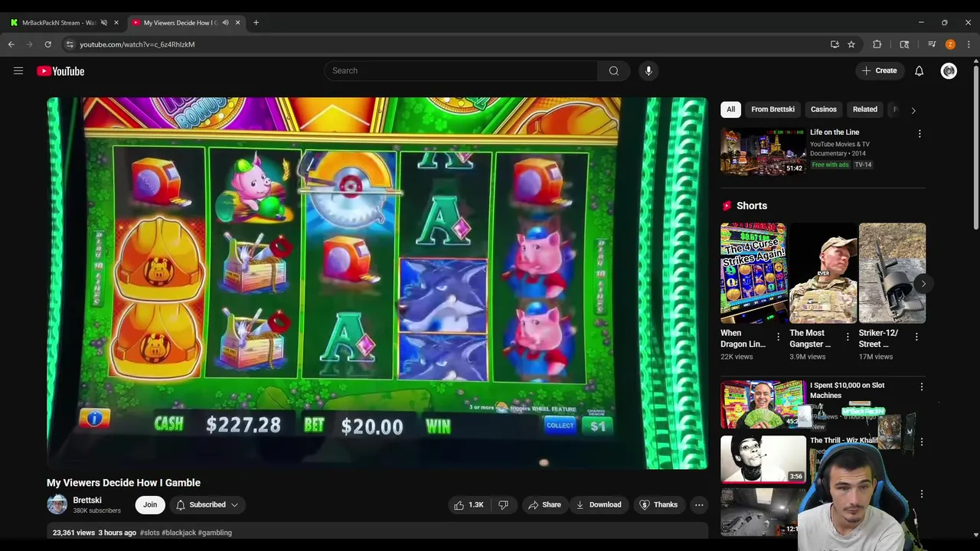Open the YouTube account avatar menu

(x=949, y=71)
